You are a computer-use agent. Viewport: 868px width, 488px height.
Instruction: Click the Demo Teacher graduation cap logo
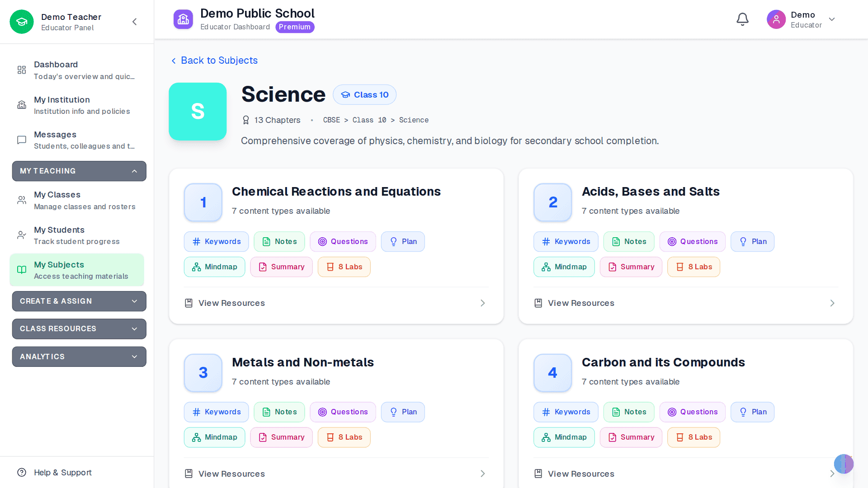(x=22, y=22)
